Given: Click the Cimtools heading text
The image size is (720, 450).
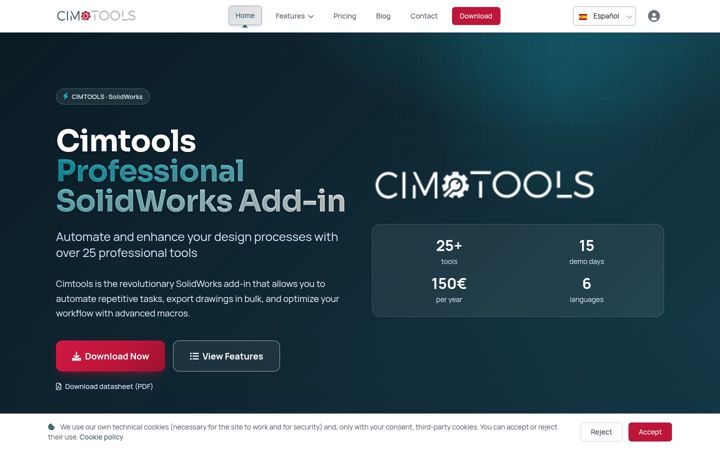Looking at the screenshot, I should pyautogui.click(x=126, y=141).
